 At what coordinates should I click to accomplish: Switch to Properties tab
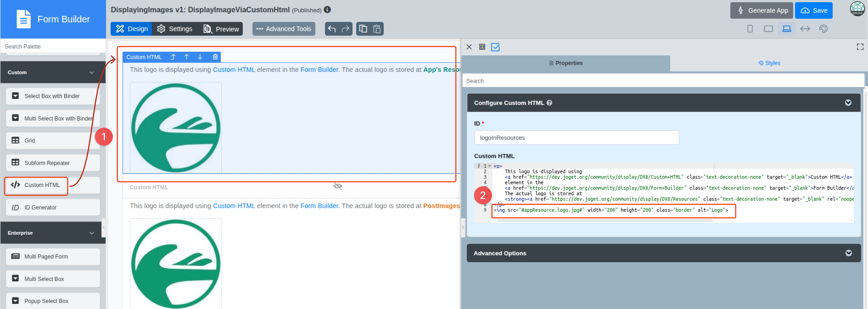click(566, 63)
